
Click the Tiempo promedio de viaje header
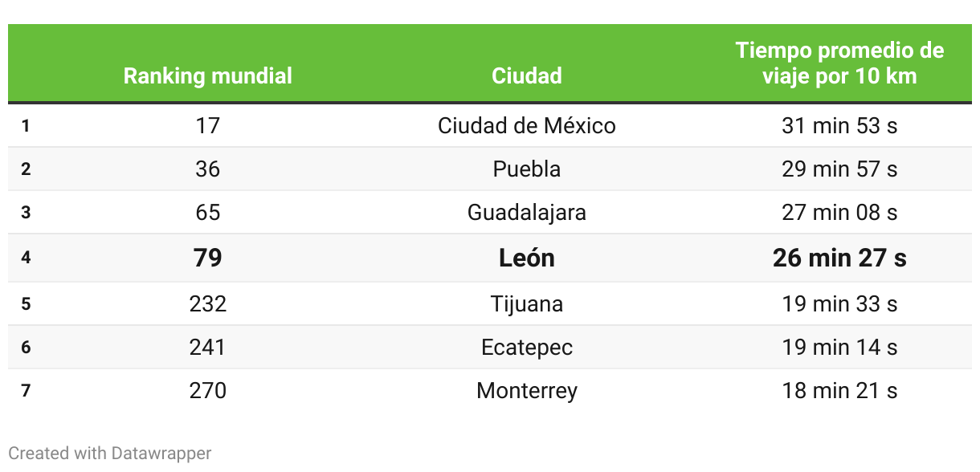(839, 63)
